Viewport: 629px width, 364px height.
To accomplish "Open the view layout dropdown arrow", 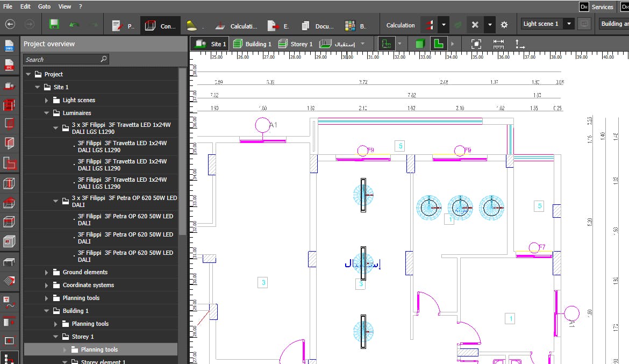I will pyautogui.click(x=399, y=44).
